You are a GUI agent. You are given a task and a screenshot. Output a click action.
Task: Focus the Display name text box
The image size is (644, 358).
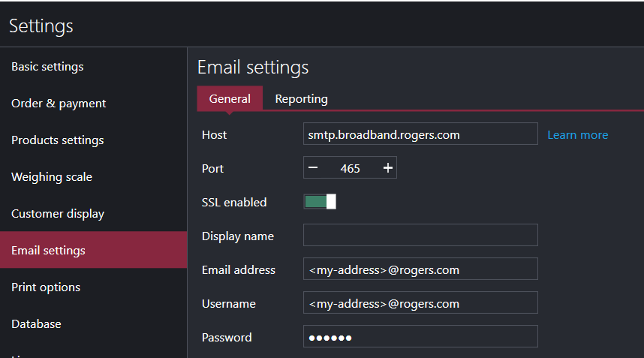[420, 235]
